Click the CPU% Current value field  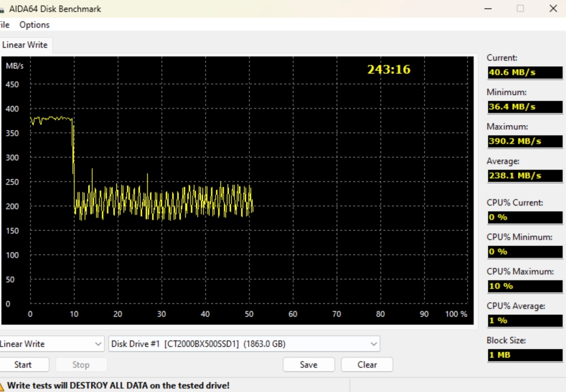click(525, 217)
